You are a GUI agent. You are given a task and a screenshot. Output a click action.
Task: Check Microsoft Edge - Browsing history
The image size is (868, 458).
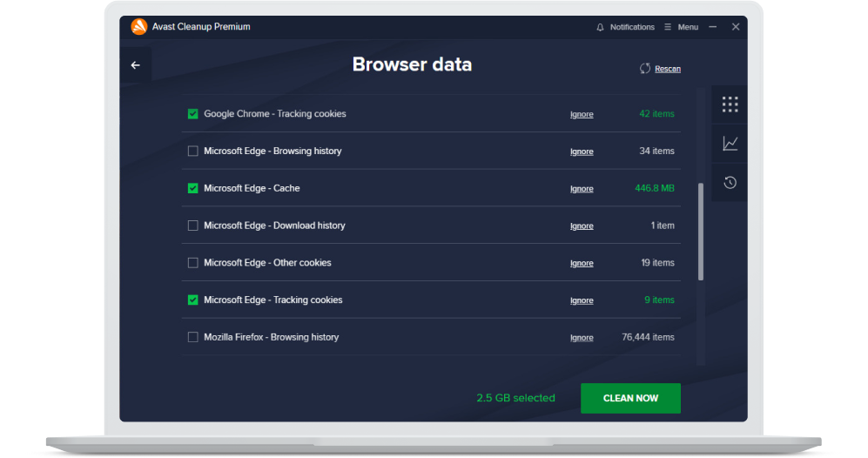click(192, 152)
